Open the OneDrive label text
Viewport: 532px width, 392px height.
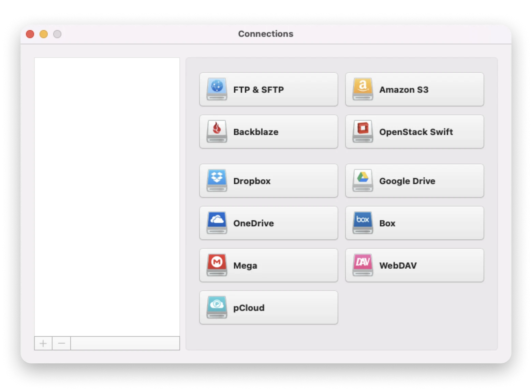(x=254, y=223)
